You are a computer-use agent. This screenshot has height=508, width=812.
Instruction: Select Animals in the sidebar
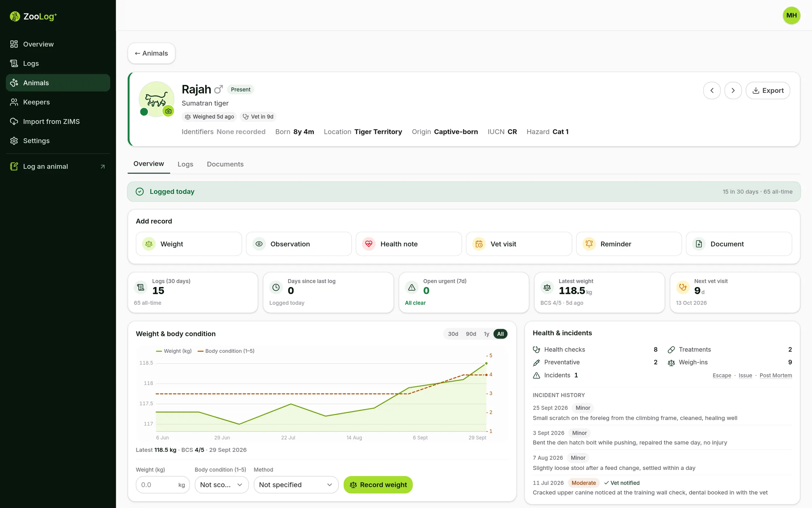click(x=58, y=83)
